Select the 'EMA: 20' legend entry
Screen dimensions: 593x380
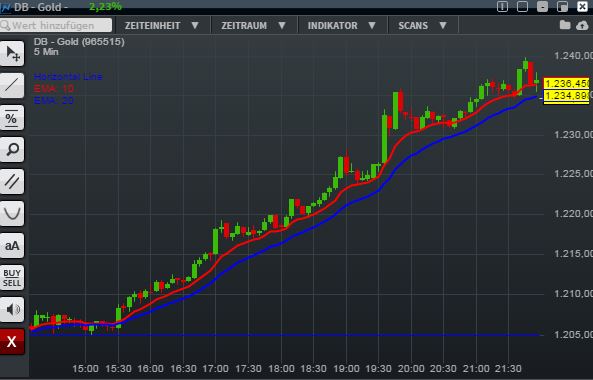pyautogui.click(x=54, y=100)
